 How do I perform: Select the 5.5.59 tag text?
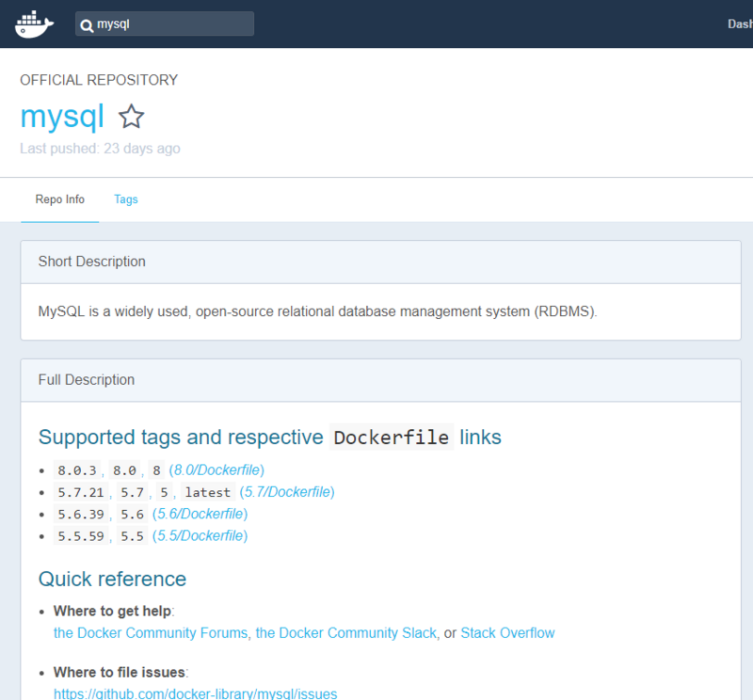[x=81, y=536]
